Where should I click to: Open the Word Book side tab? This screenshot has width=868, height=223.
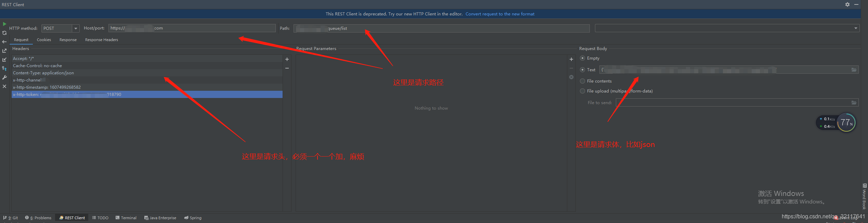tap(865, 197)
